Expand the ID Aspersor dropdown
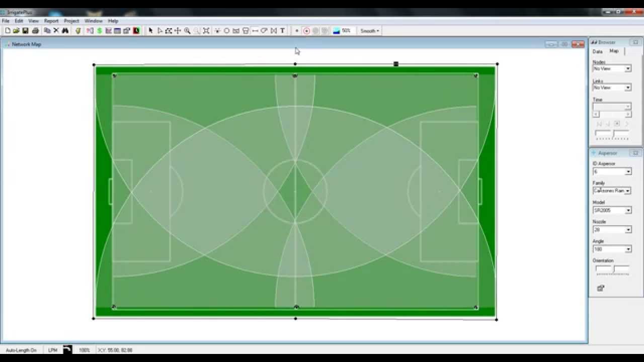Screen dimensions: 644x362 (x=628, y=171)
